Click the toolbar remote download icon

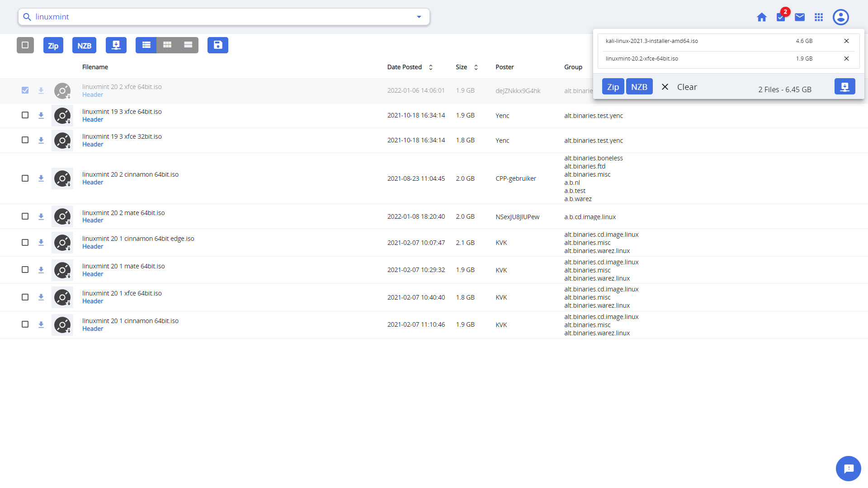click(x=116, y=45)
